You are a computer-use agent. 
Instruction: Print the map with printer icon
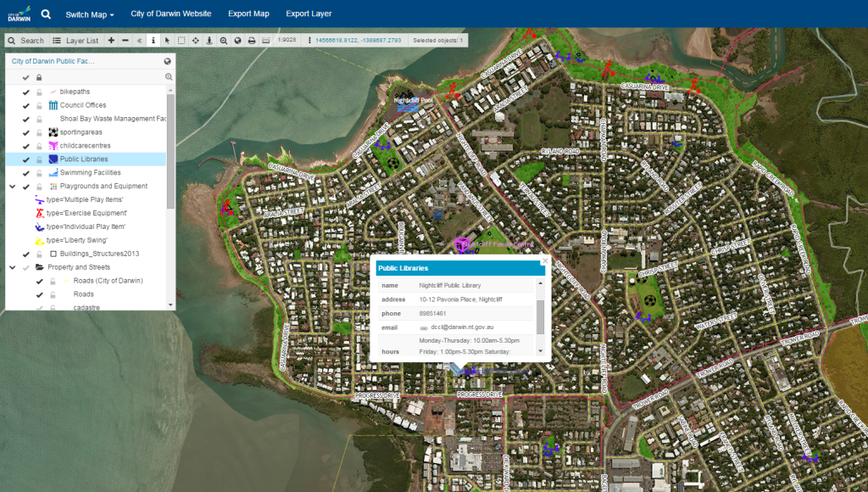click(252, 41)
